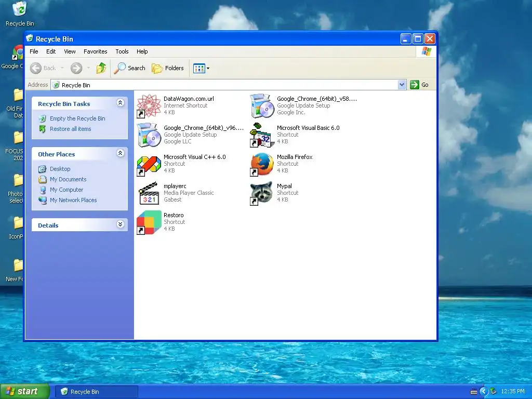Click the Forward arrow button
This screenshot has height=399, width=532.
tap(76, 68)
